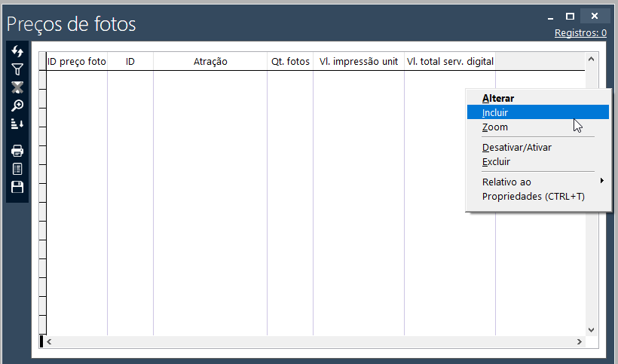Click the vertical scrollbar down arrow
The height and width of the screenshot is (364, 618).
(591, 330)
